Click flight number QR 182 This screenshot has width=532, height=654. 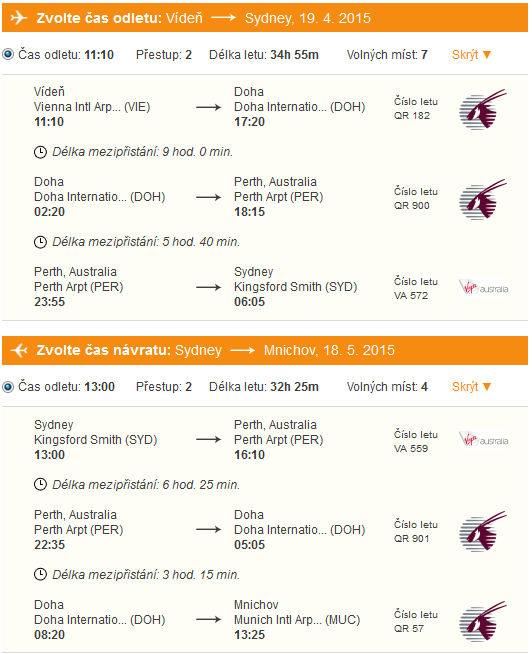412,116
